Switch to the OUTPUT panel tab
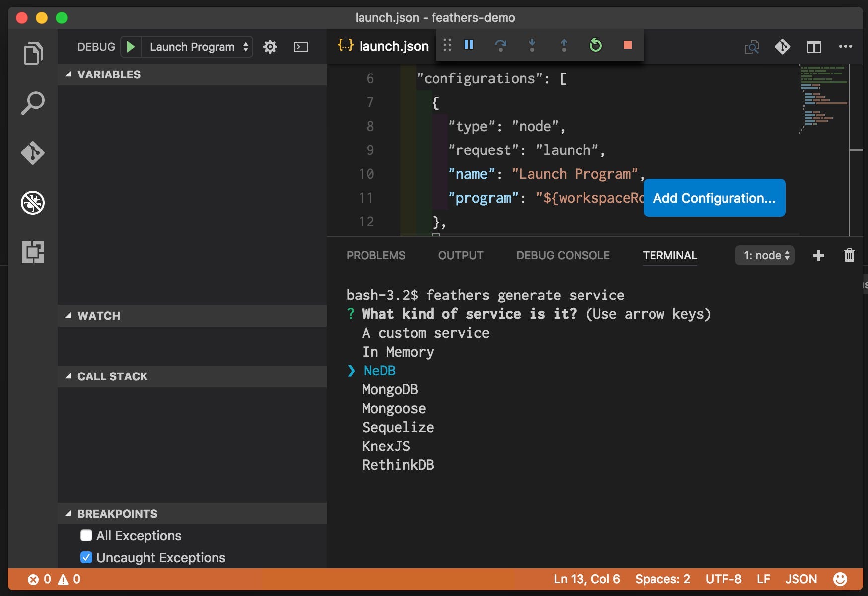This screenshot has height=596, width=868. point(461,255)
